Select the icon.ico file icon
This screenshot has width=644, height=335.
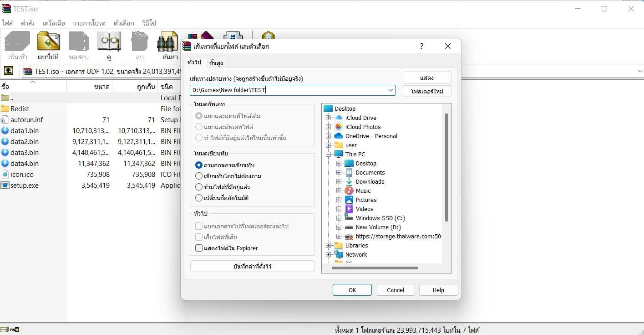point(5,174)
